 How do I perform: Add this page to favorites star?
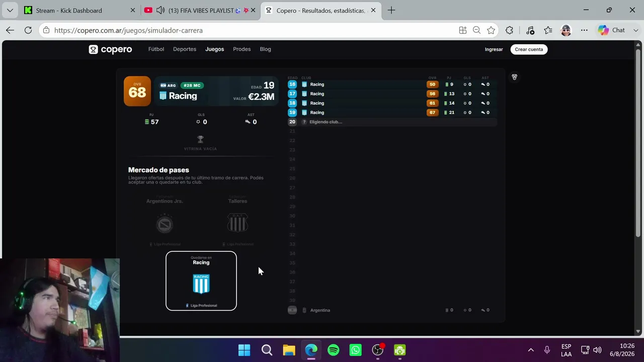(491, 30)
